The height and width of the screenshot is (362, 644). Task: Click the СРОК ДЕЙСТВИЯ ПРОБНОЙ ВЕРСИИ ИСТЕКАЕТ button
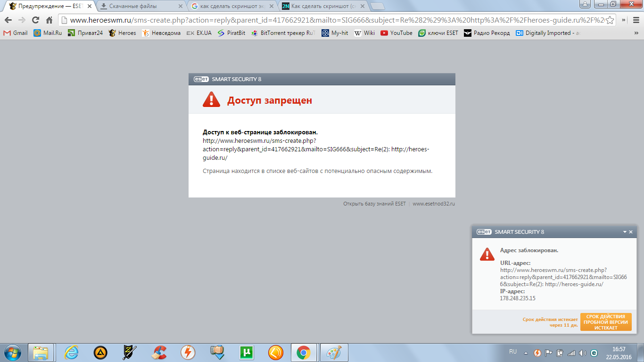(606, 322)
